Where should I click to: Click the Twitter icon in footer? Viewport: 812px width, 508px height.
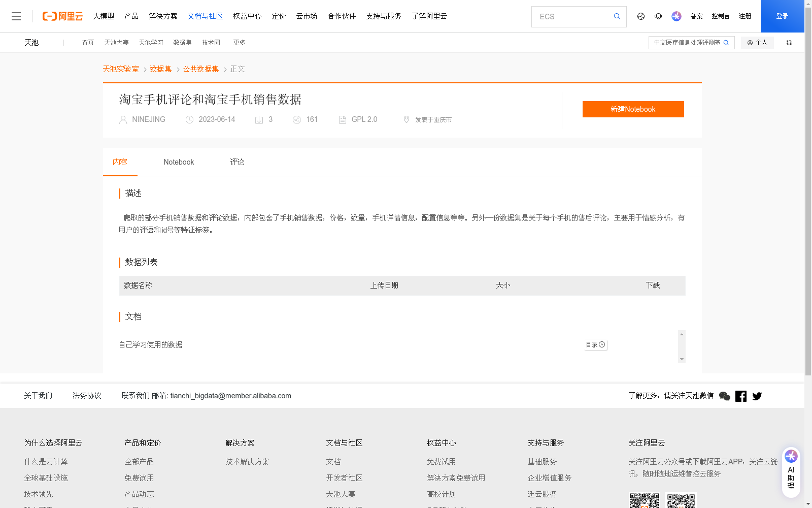click(757, 396)
